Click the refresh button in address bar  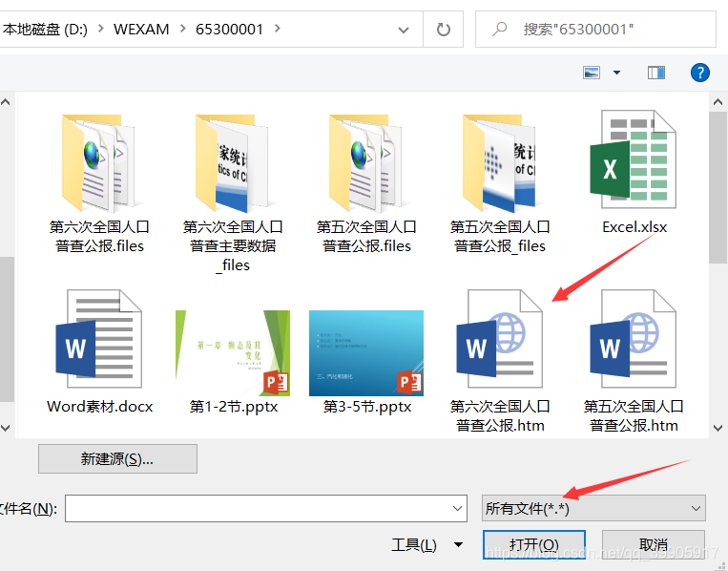[444, 30]
